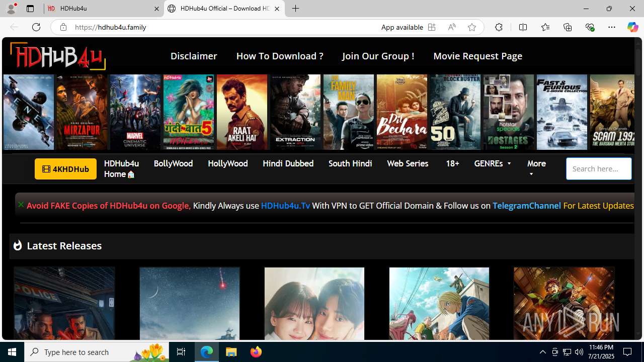Viewport: 644px width, 362px height.
Task: Switch to the first HDHub4u tab
Action: click(103, 9)
